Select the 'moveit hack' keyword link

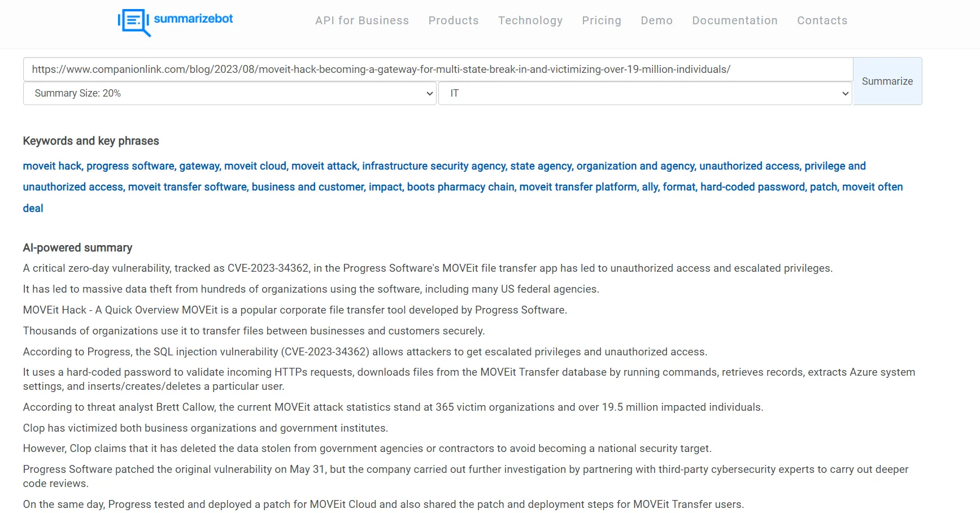click(x=51, y=166)
